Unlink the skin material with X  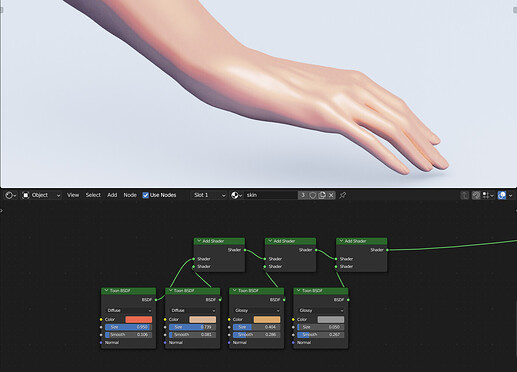[x=331, y=195]
